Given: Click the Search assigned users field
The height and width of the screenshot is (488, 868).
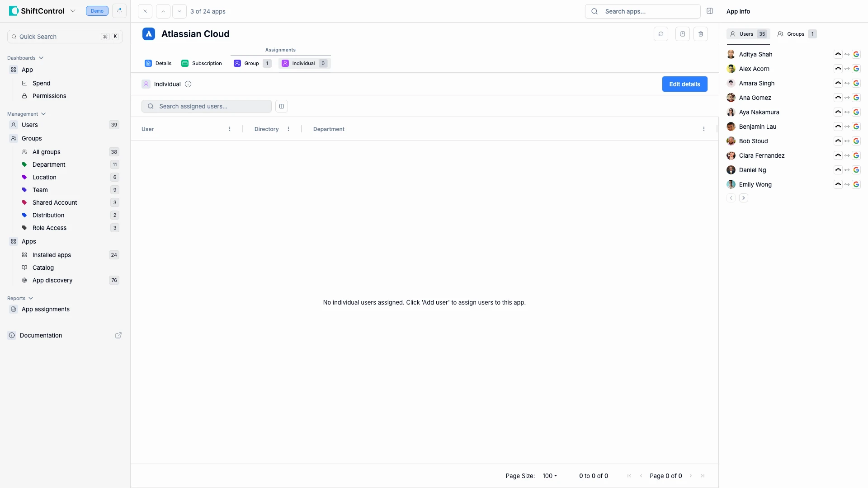Looking at the screenshot, I should (x=206, y=106).
